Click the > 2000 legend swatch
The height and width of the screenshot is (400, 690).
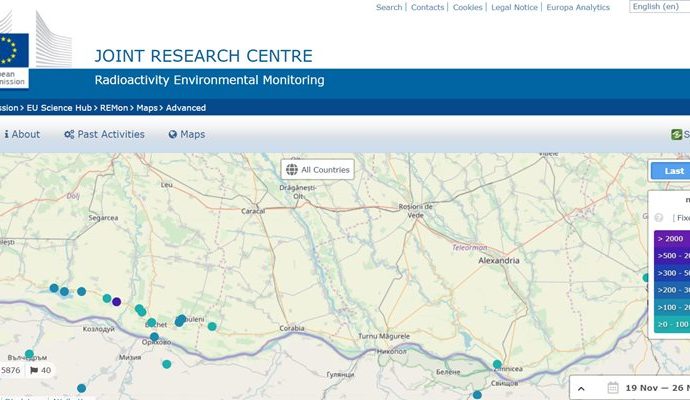coord(672,239)
